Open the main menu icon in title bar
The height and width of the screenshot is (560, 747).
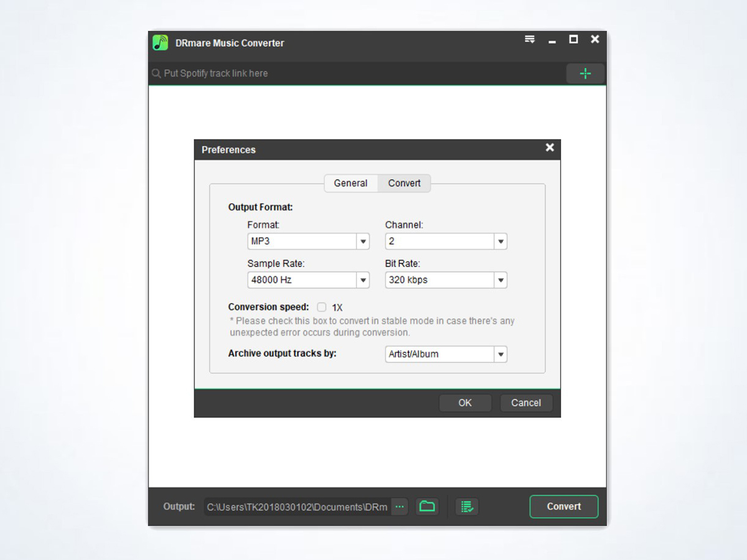point(530,39)
